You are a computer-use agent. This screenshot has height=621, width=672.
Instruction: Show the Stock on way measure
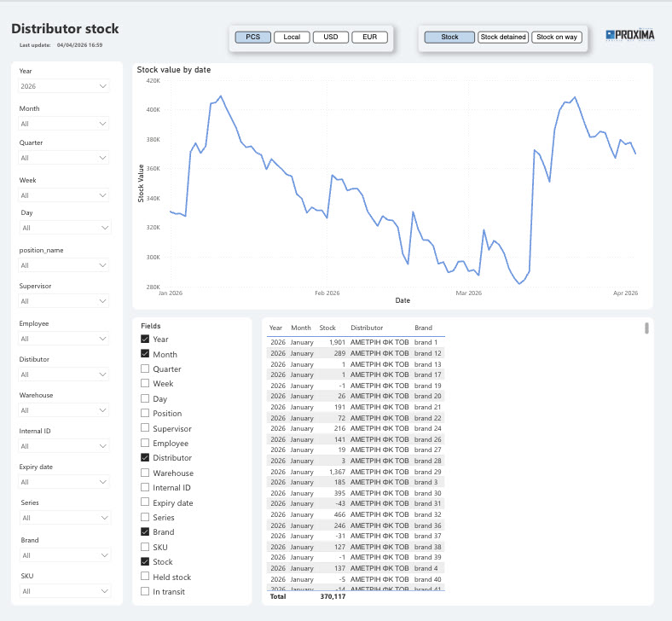point(557,37)
